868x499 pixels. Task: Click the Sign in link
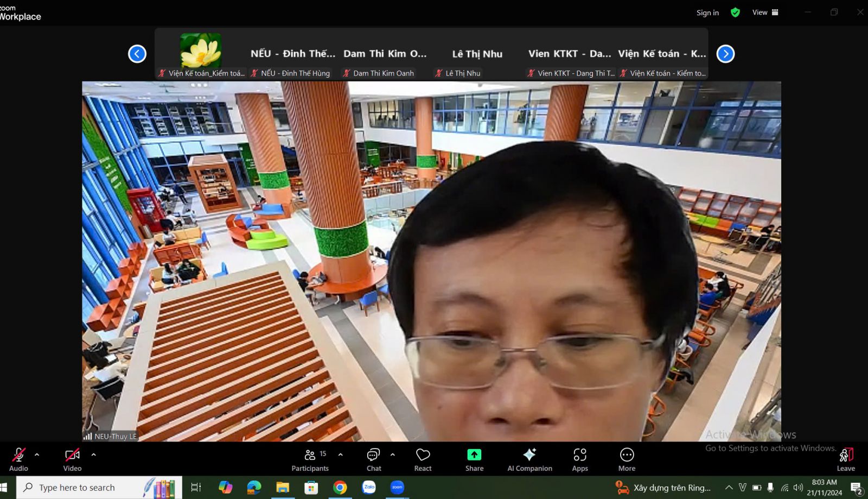(707, 12)
